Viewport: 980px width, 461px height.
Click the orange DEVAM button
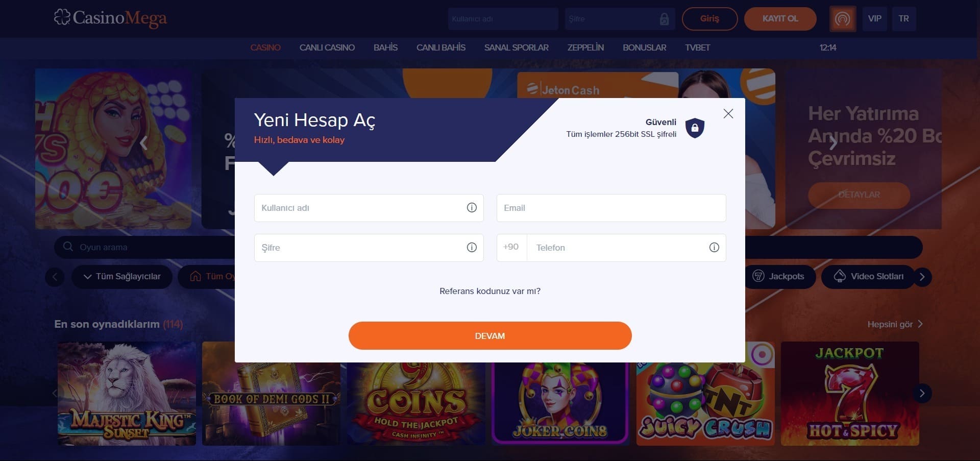[490, 336]
